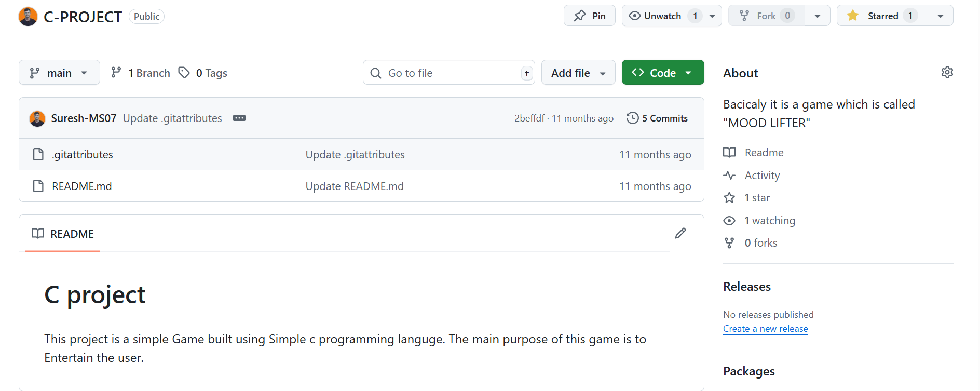The width and height of the screenshot is (980, 391).
Task: Click the About settings gear icon
Action: click(947, 73)
